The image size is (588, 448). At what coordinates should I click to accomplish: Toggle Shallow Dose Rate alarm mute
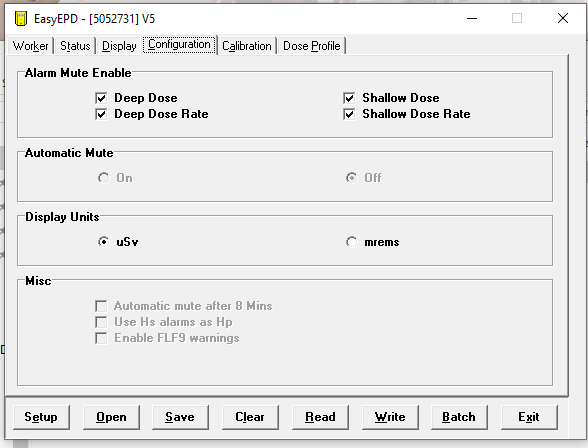pyautogui.click(x=349, y=114)
